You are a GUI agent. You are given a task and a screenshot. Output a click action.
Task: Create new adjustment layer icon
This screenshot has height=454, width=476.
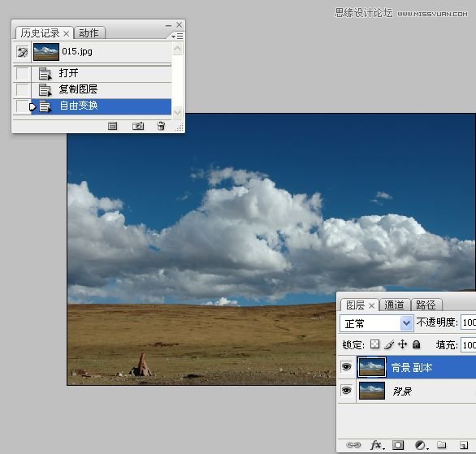pos(421,445)
